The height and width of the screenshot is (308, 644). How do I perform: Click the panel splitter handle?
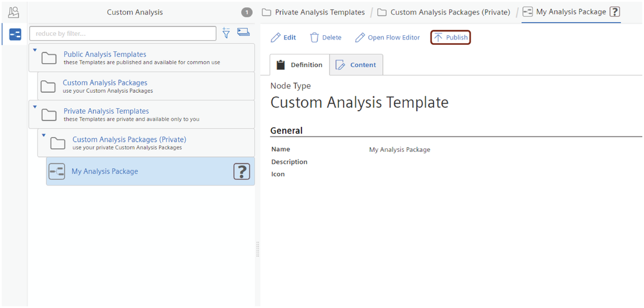258,249
